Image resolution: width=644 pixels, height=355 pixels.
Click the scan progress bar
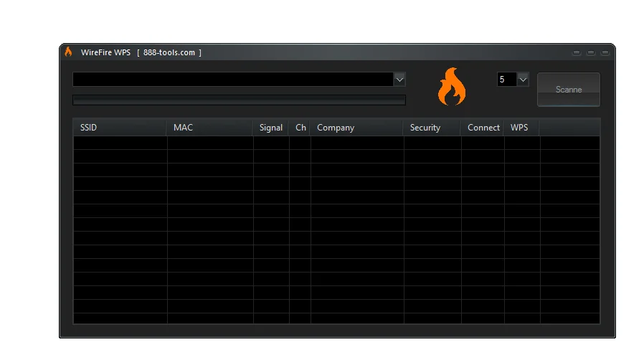239,100
